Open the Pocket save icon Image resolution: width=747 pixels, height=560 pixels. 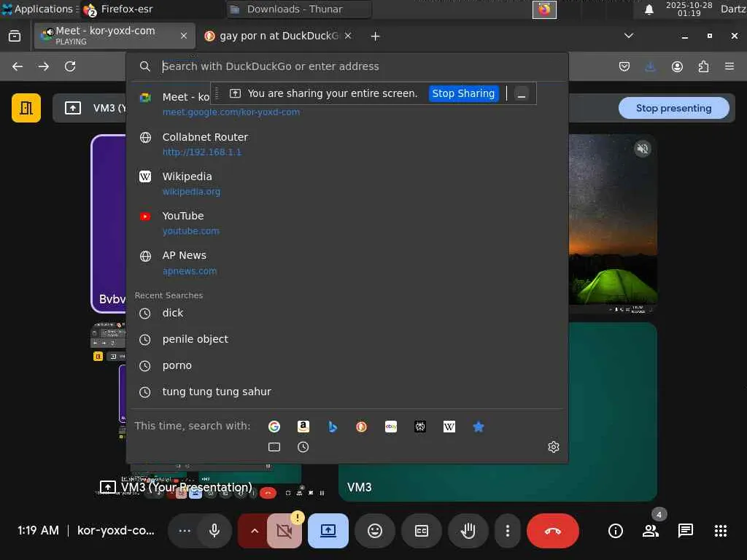click(624, 66)
